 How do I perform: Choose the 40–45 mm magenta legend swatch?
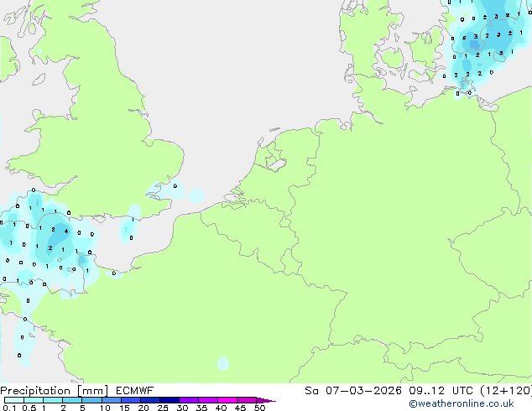pos(227,400)
